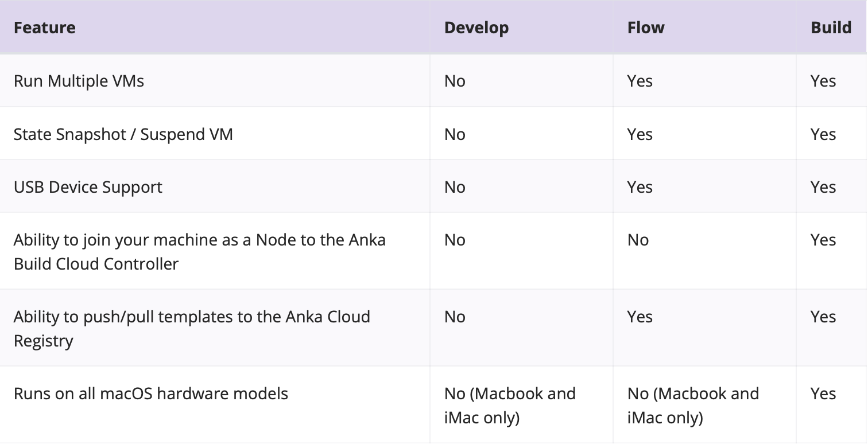Screen dimensions: 868x444
Task: Click Build value for USB Device Support
Action: tap(823, 187)
